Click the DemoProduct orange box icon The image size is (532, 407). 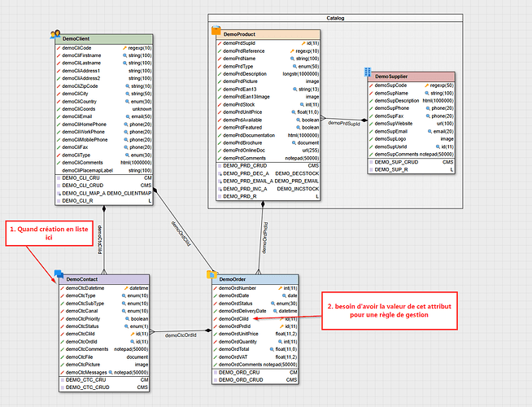[x=216, y=30]
